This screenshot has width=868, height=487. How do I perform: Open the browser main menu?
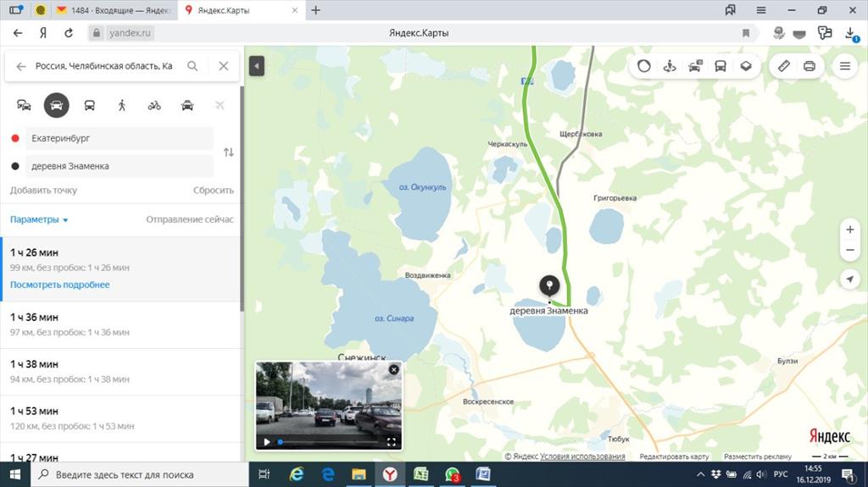[761, 10]
